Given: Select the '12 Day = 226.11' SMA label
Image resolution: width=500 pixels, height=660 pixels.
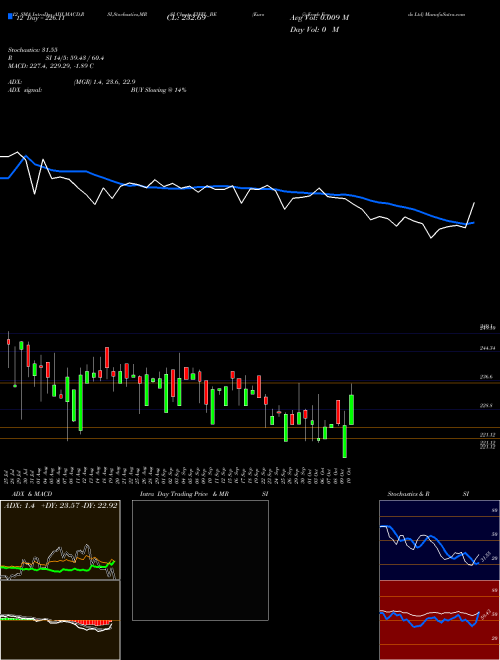Looking at the screenshot, I should point(40,18).
